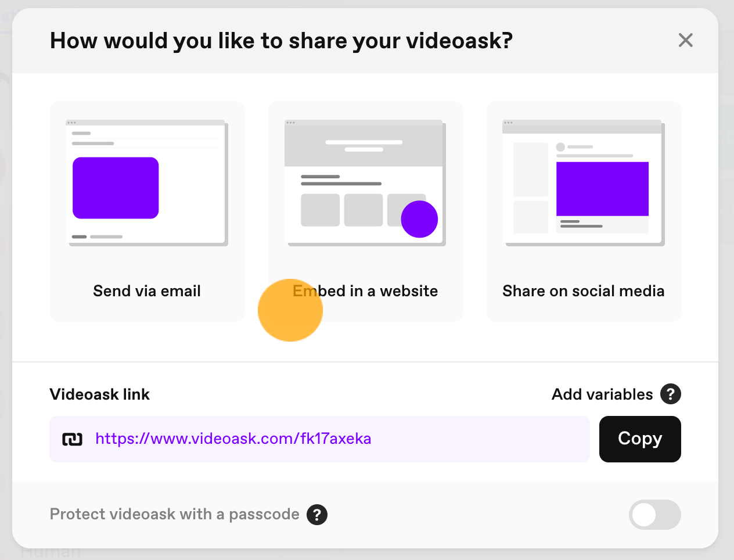Close the share videoask dialog

[x=686, y=40]
